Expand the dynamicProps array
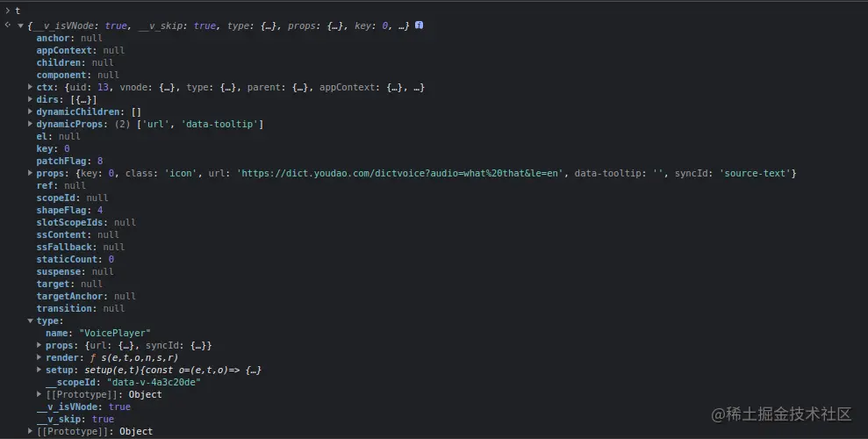The width and height of the screenshot is (868, 439). tap(31, 125)
